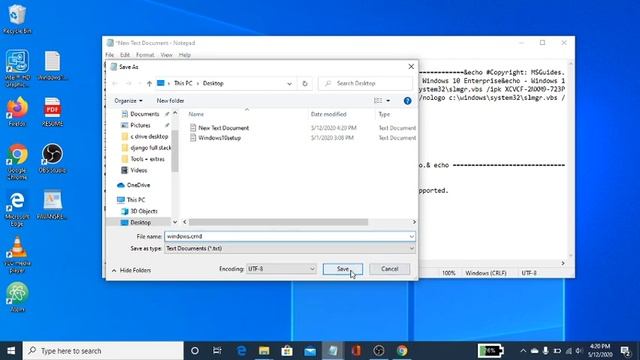Image resolution: width=640 pixels, height=360 pixels.
Task: Click the Back arrow in Save As dialog
Action: (x=115, y=83)
